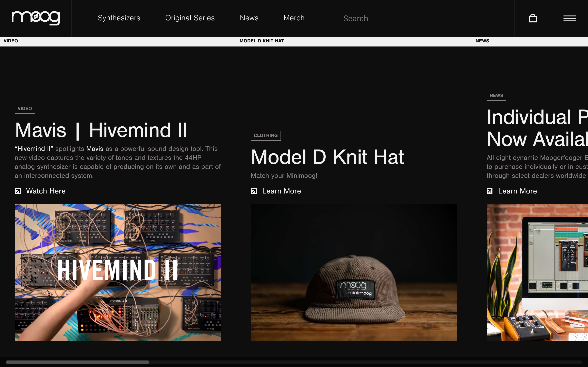
Task: Open the hamburger menu icon
Action: pyautogui.click(x=569, y=18)
